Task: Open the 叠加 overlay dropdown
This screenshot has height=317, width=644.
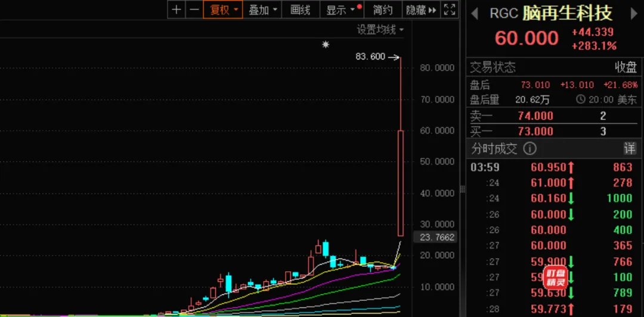Action: click(263, 10)
